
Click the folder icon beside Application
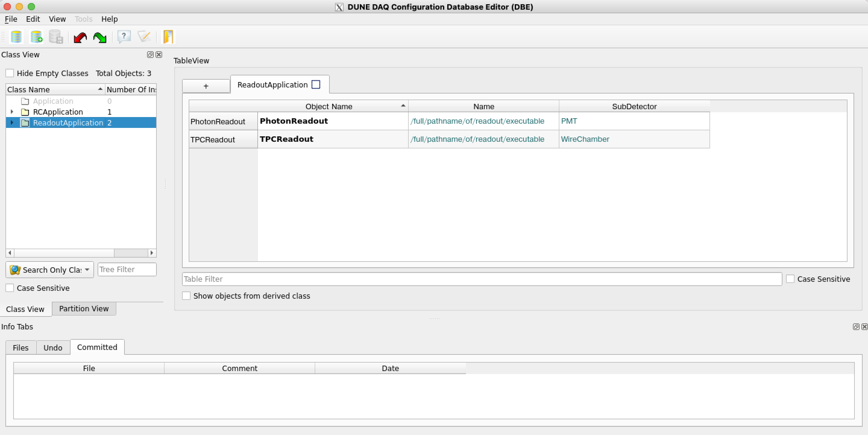point(25,101)
